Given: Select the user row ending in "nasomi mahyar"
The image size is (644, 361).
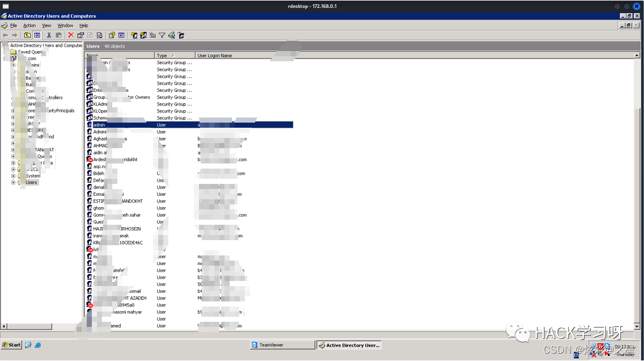Looking at the screenshot, I should pyautogui.click(x=190, y=312).
